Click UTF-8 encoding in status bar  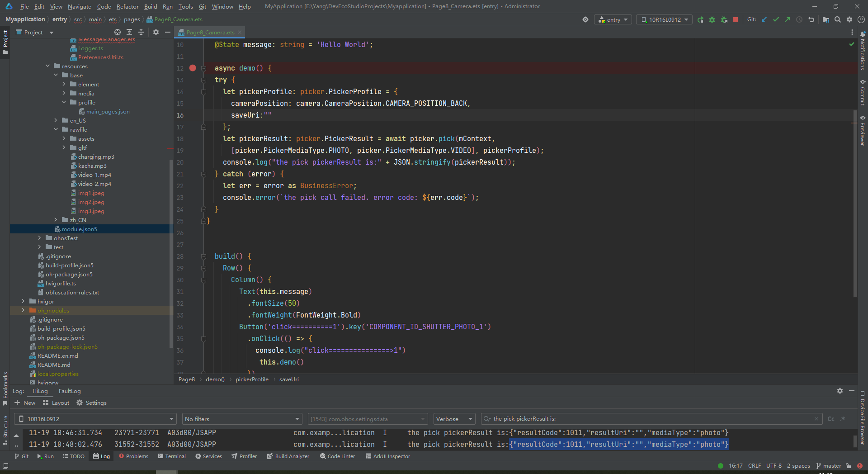point(774,466)
